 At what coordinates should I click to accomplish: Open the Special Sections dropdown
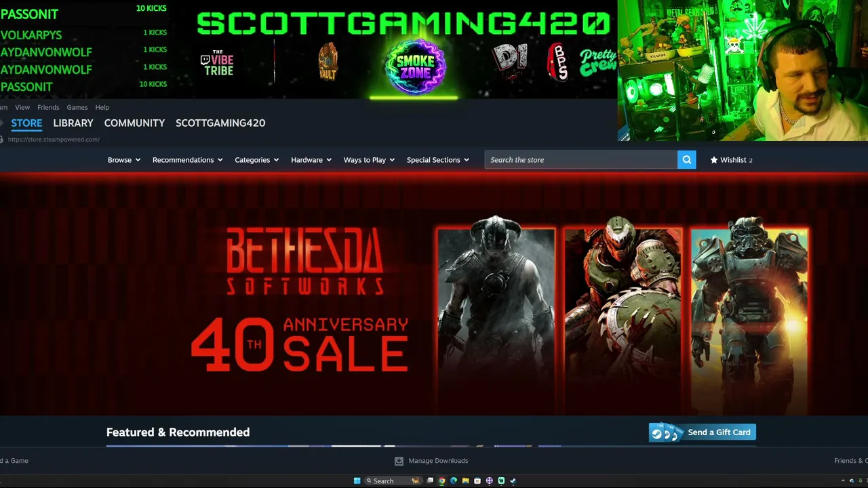point(438,160)
